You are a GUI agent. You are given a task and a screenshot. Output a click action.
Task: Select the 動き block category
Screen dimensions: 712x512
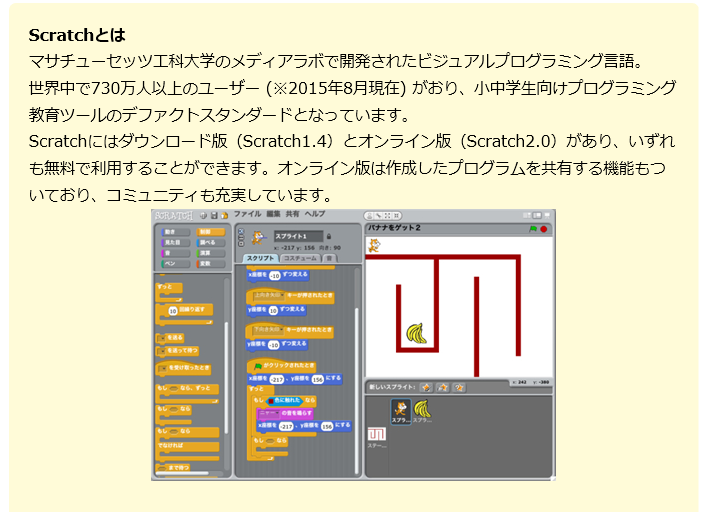(176, 232)
